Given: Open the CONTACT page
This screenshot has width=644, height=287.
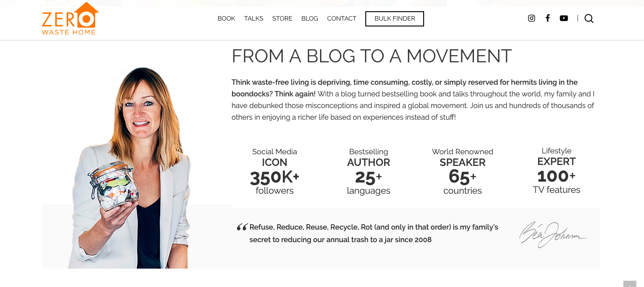Looking at the screenshot, I should [x=342, y=18].
